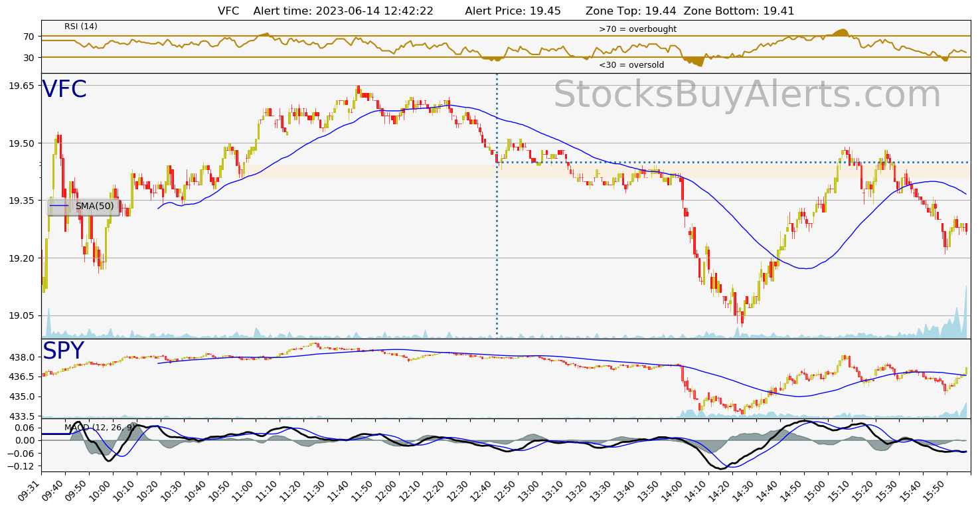Screen dimensions: 980x510
Task: Click the 19.20 price axis label
Action: click(x=22, y=258)
